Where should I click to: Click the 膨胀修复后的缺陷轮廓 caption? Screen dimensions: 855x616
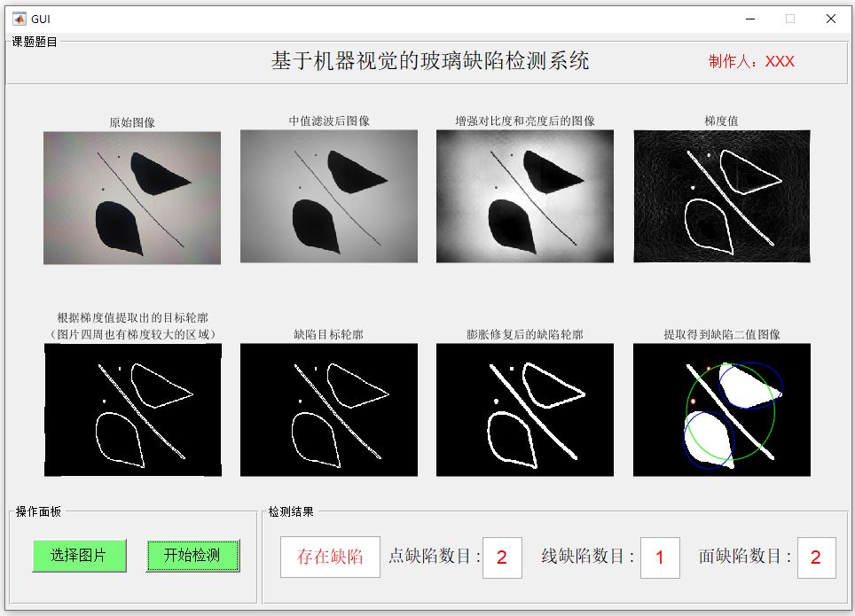coord(524,334)
